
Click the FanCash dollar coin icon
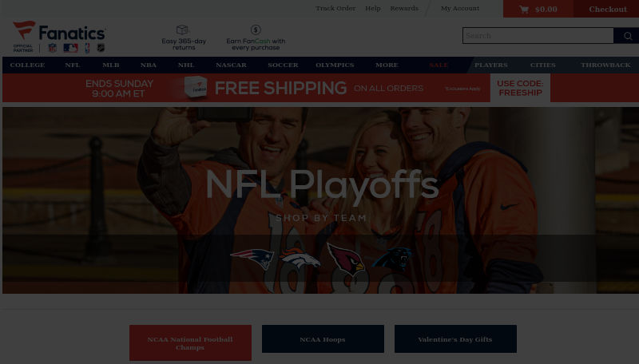click(x=256, y=30)
